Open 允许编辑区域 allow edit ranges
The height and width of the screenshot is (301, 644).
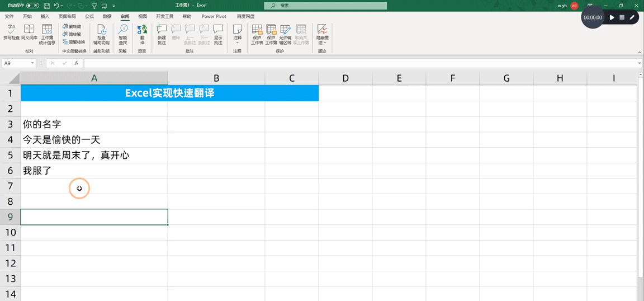285,34
